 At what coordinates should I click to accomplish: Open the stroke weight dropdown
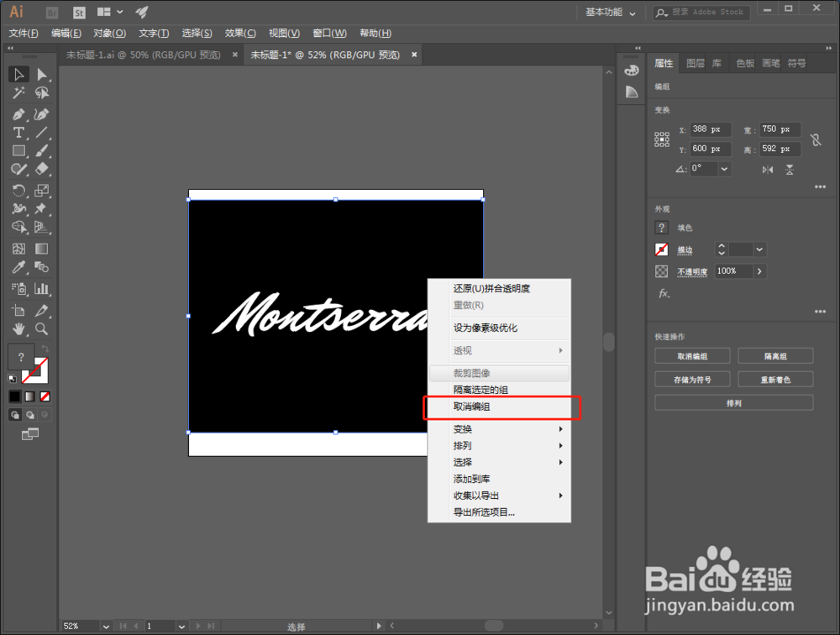(x=759, y=249)
